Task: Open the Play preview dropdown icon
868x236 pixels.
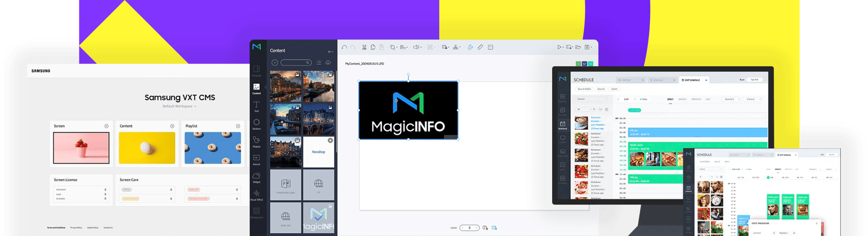Action: click(560, 47)
